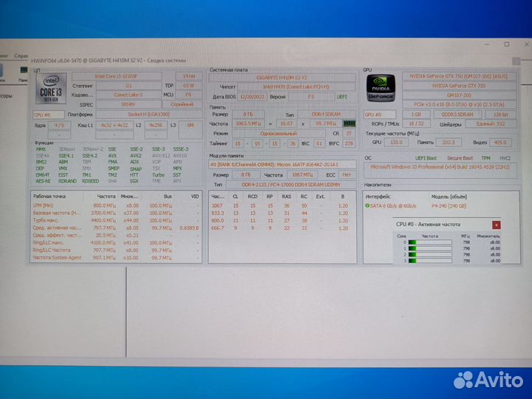Screen dimensions: 532x399
Task: Click the SSE4.2 feature flag
Action: (89, 155)
